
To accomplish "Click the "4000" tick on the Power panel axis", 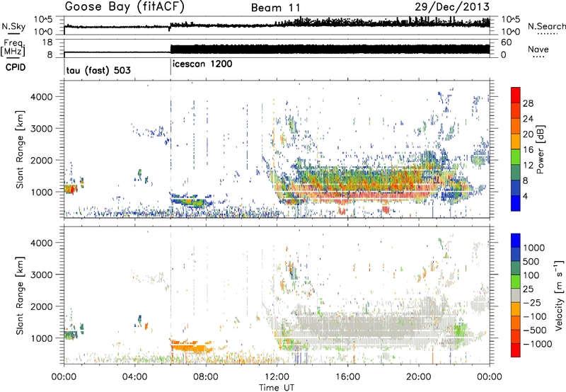I will (x=42, y=97).
